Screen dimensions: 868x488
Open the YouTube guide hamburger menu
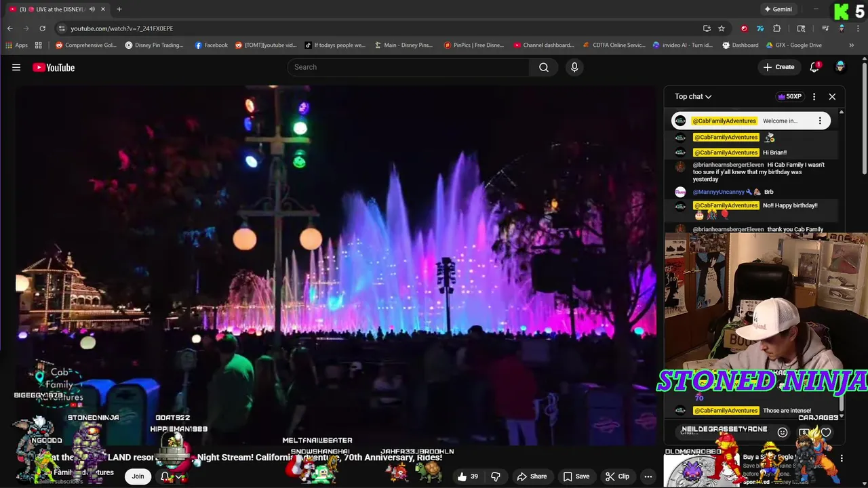click(x=16, y=67)
